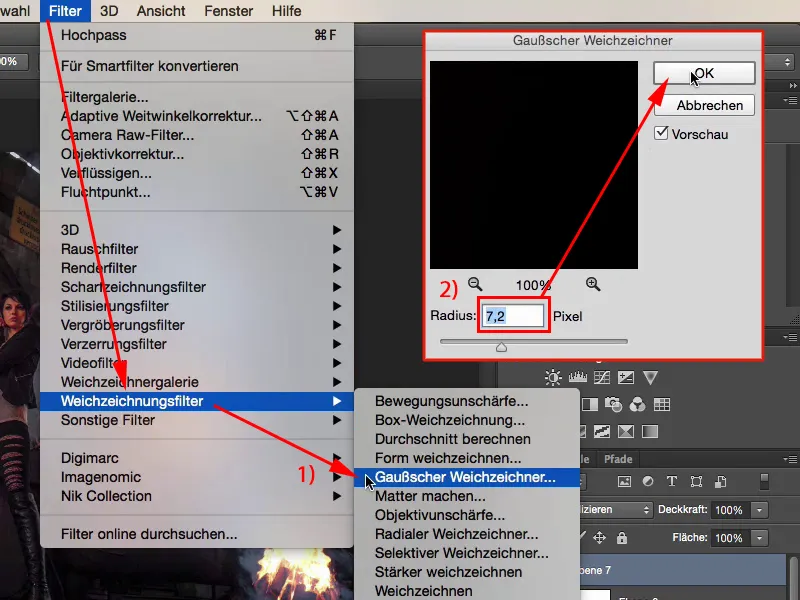Filter layers by type T icon
800x600 pixels.
point(672,482)
